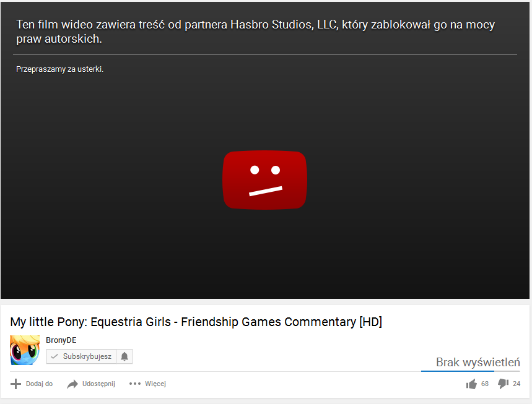532x404 pixels.
Task: Click the like count 68
Action: pyautogui.click(x=485, y=384)
